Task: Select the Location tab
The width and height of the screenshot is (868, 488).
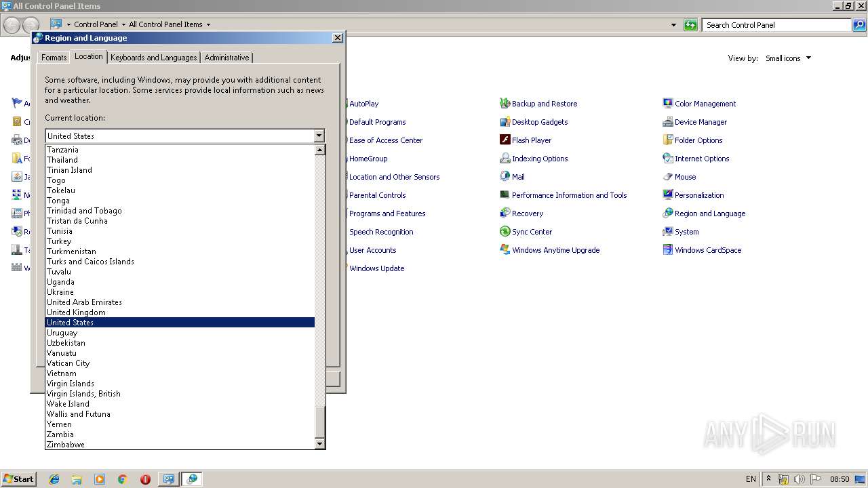Action: click(x=88, y=56)
